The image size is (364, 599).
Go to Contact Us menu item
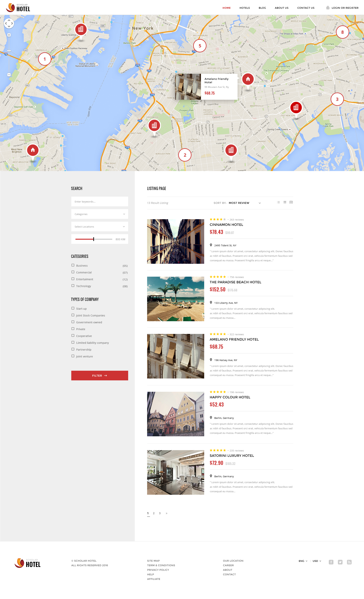point(306,8)
